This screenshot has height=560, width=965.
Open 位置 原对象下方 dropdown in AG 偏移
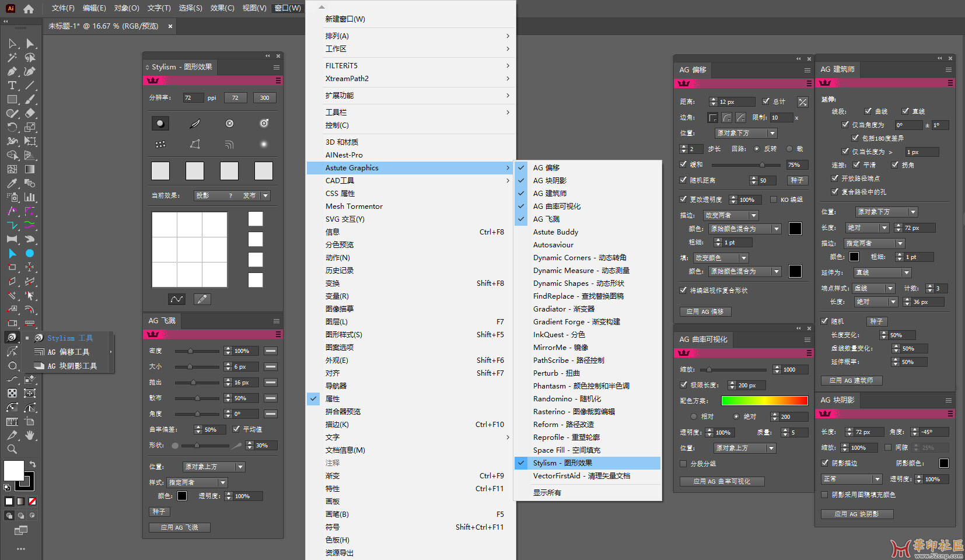(746, 133)
